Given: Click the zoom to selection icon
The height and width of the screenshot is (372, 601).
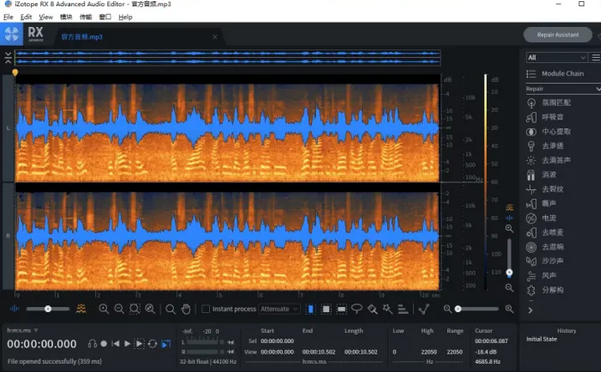Looking at the screenshot, I should coord(135,309).
